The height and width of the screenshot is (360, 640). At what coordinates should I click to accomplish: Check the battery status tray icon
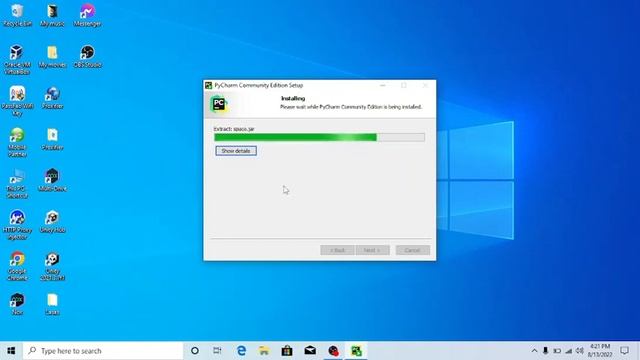pos(557,351)
